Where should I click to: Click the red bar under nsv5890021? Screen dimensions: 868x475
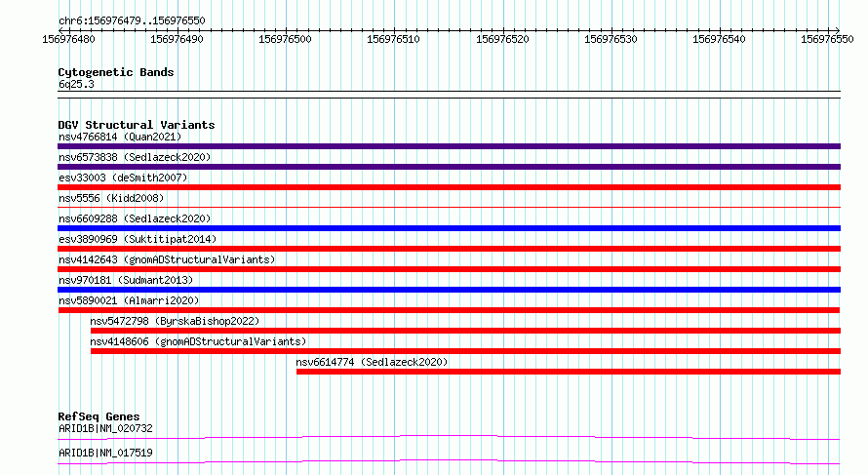pos(449,310)
